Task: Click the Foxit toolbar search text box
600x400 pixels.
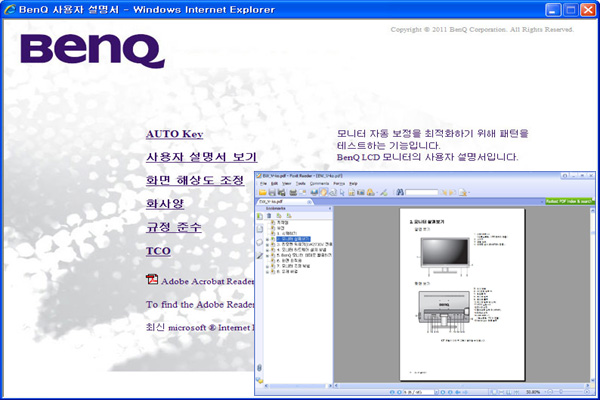Action: pyautogui.click(x=422, y=193)
